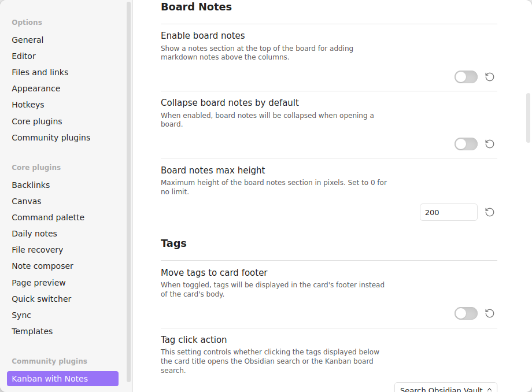Image resolution: width=532 pixels, height=392 pixels.
Task: Toggle Collapse board notes by default switch
Action: (466, 144)
